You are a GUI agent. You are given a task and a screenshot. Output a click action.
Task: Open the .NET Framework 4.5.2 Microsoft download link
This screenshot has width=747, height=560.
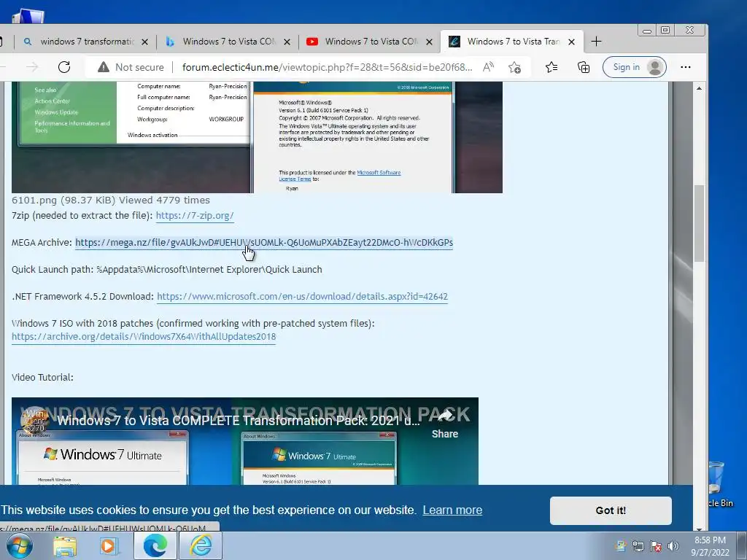tap(302, 297)
